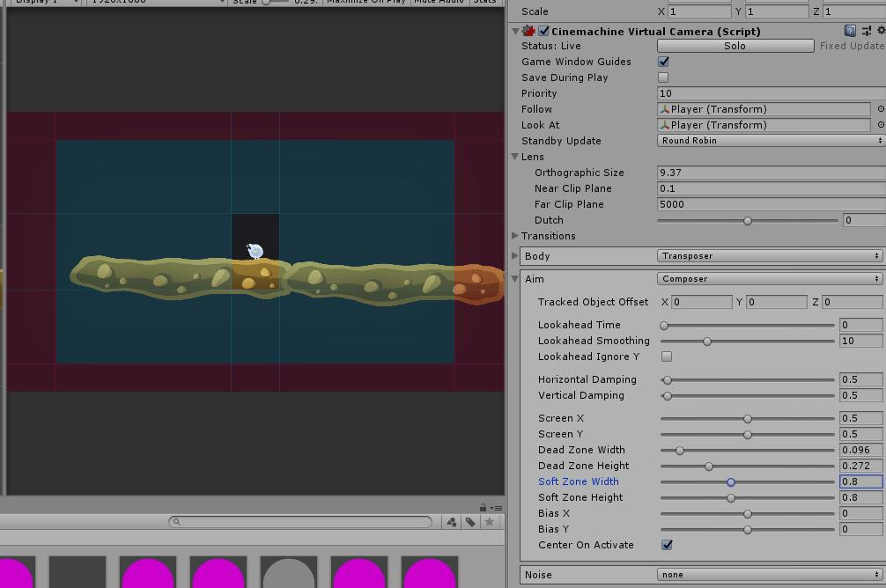
Task: Uncheck Center On Activate
Action: click(667, 545)
